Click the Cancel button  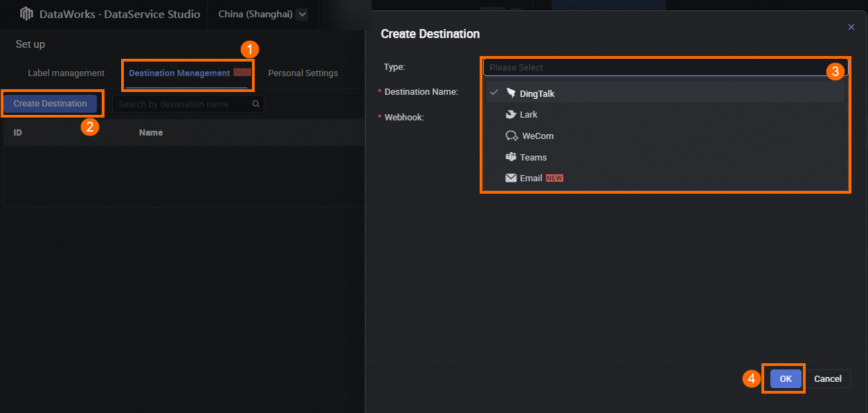[828, 378]
